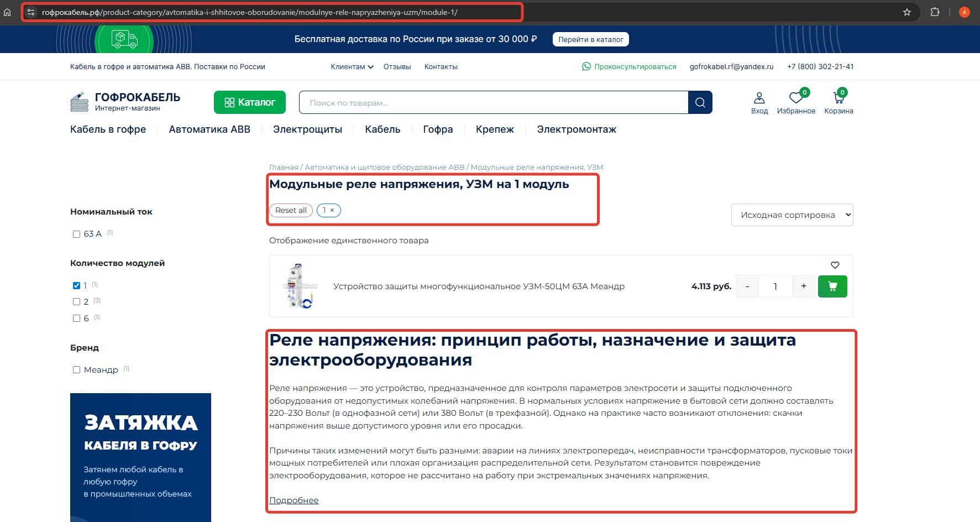Increase product quantity with plus button
Viewport: 980px width, 522px height.
[x=803, y=286]
